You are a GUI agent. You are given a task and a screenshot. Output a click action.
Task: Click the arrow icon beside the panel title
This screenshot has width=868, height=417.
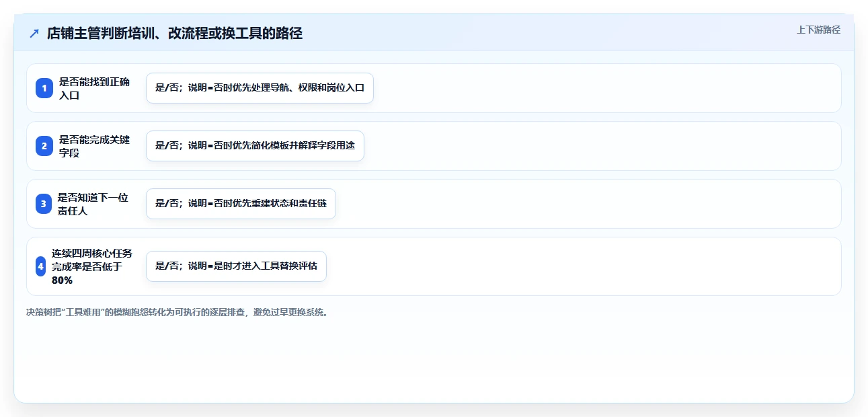click(x=34, y=34)
